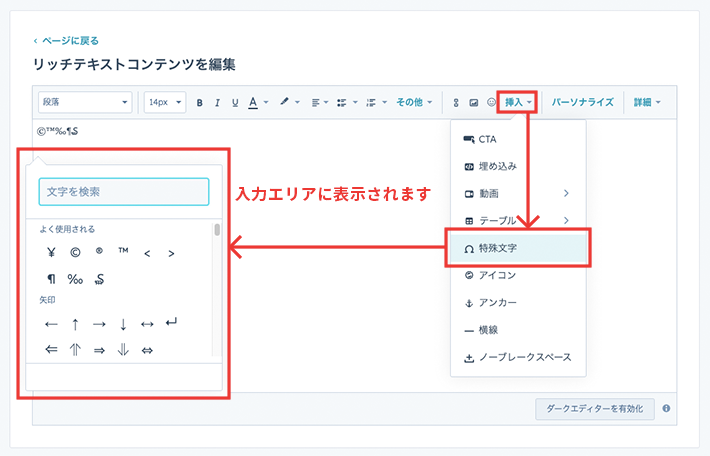Click the 文字を検索 search field
The image size is (710, 456).
124,192
